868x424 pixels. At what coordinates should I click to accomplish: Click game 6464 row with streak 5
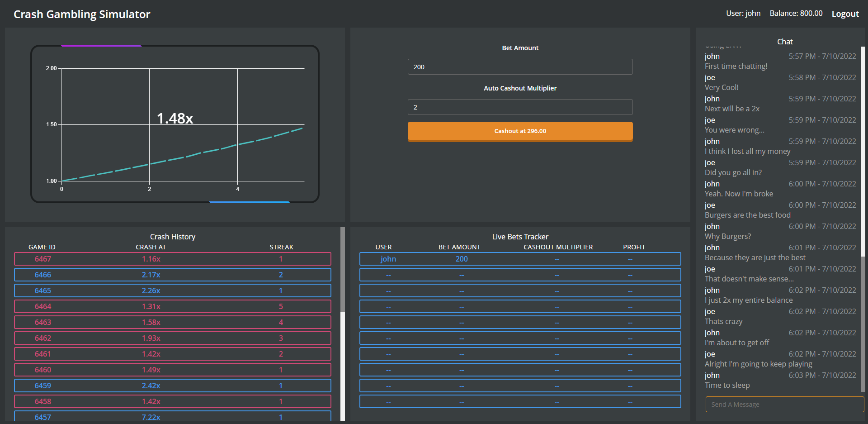click(x=172, y=306)
